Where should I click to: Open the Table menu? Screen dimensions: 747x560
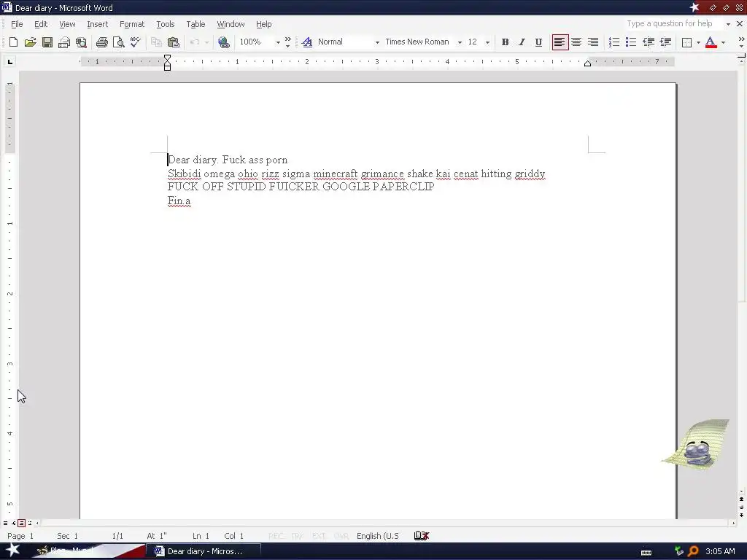pos(196,24)
